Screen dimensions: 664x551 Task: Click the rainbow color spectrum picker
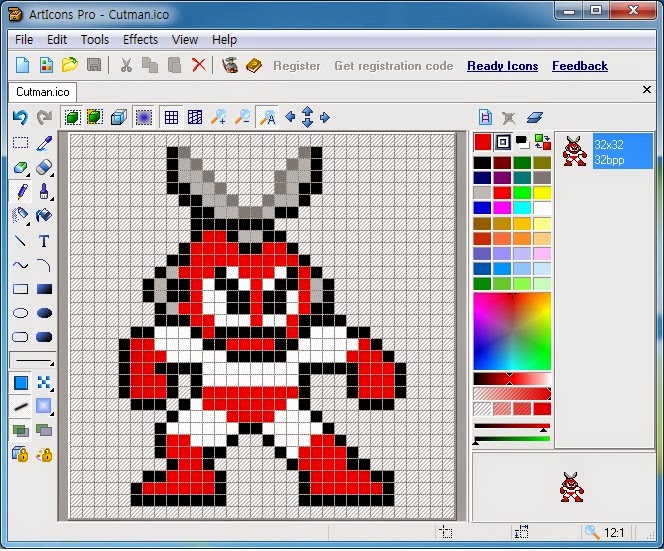[512, 331]
